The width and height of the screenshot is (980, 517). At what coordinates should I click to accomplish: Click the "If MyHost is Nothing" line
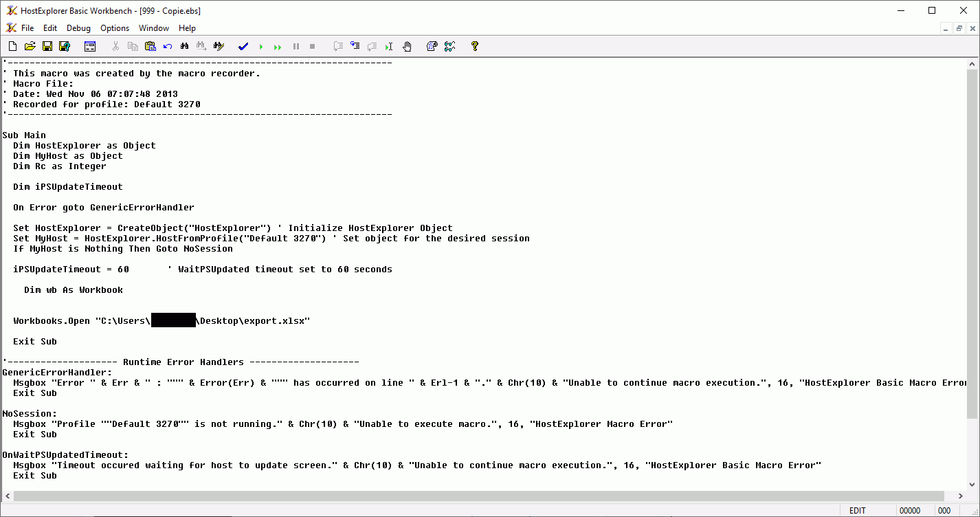pyautogui.click(x=123, y=249)
